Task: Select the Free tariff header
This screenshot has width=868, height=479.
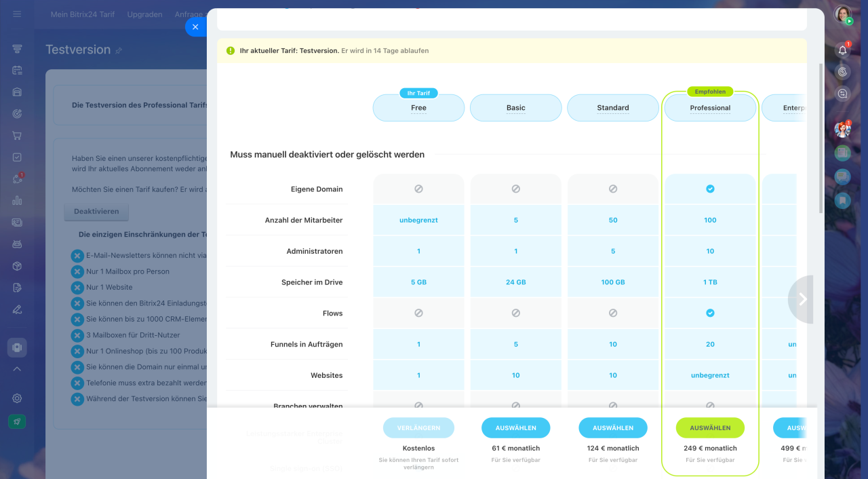Action: [x=418, y=108]
